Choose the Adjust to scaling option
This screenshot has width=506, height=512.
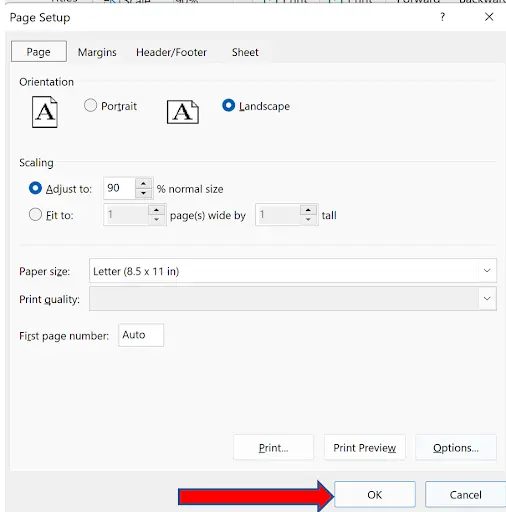tap(35, 188)
